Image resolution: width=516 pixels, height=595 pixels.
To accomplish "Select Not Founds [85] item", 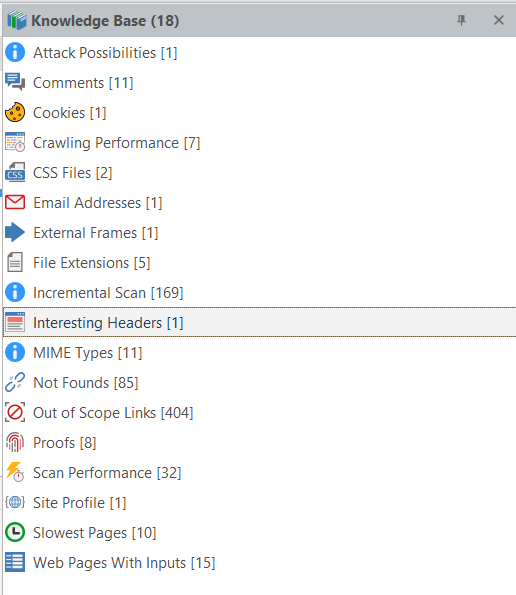I will [260, 382].
